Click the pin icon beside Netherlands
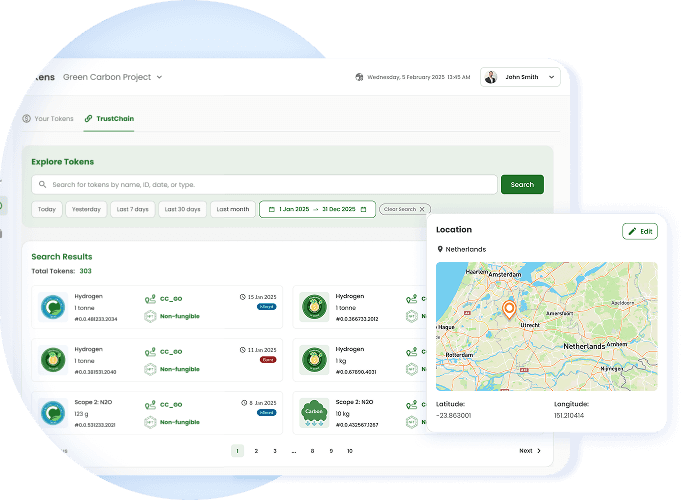Screen dimensions: 686x500 coord(440,249)
